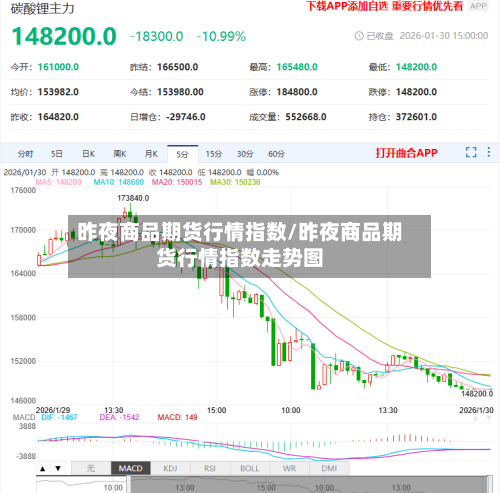Click the MA20: 150015 legend label
500x493 pixels.
point(177,182)
